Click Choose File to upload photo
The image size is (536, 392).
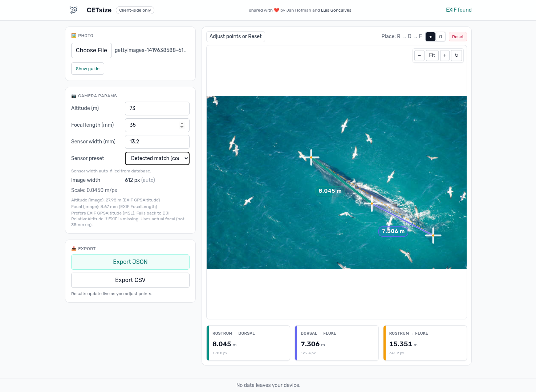[92, 50]
